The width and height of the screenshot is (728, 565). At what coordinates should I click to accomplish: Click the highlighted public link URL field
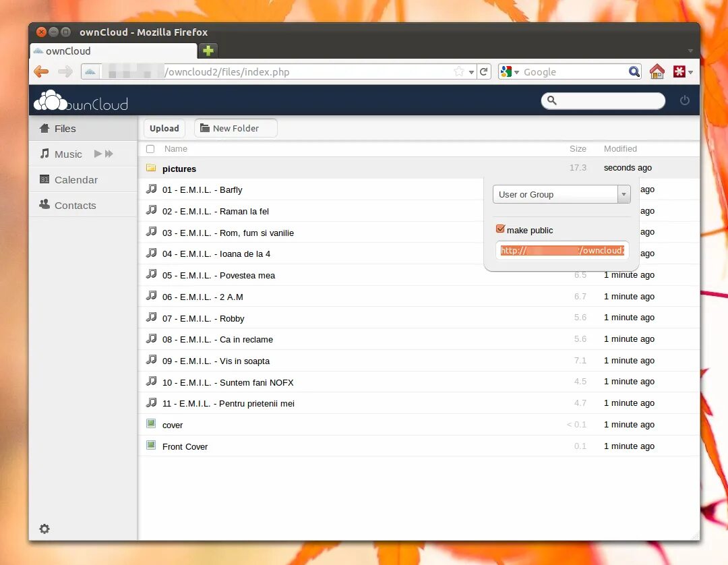[x=562, y=250]
